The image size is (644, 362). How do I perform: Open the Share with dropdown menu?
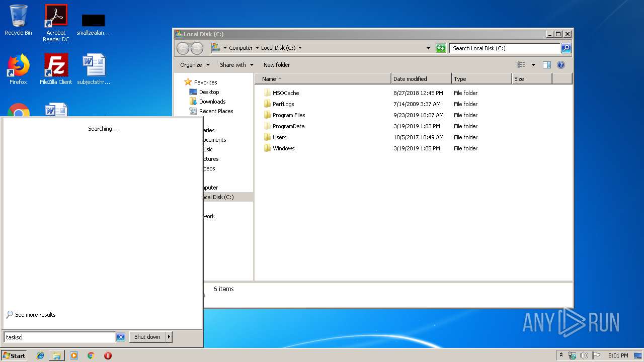point(236,65)
